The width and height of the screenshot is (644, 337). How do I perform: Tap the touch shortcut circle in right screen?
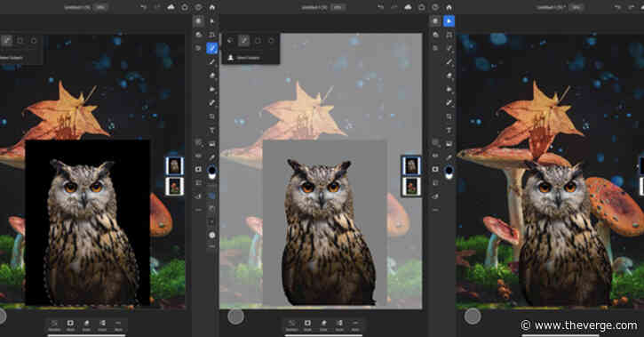473,317
